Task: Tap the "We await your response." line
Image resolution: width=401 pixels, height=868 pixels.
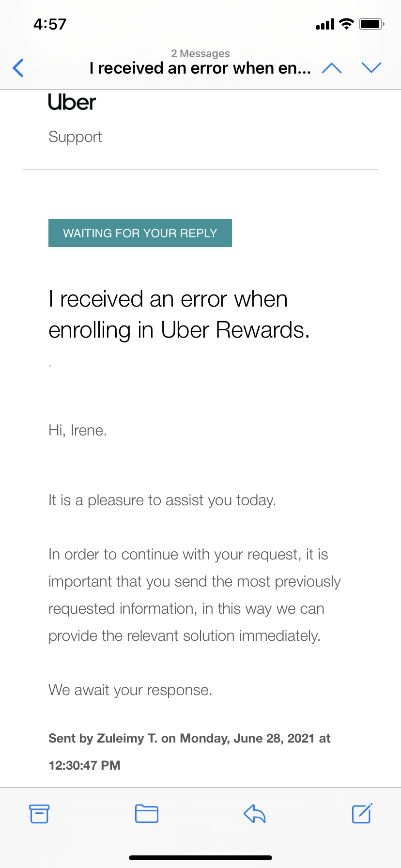Action: tap(130, 690)
